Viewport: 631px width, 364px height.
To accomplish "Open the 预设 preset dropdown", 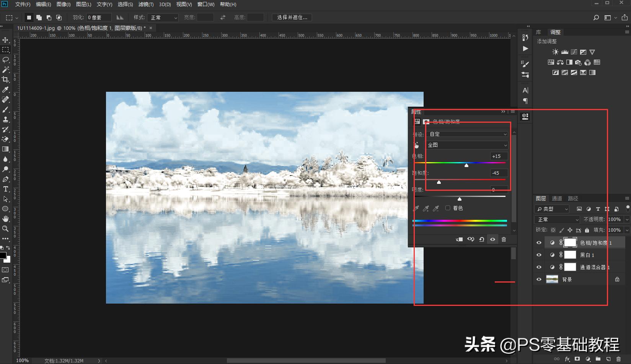I will [x=468, y=134].
